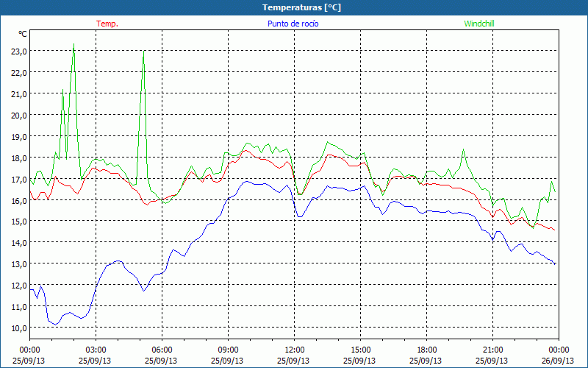Click the 'Temperaturas [°C]' chart title
This screenshot has width=588, height=368.
coord(301,7)
